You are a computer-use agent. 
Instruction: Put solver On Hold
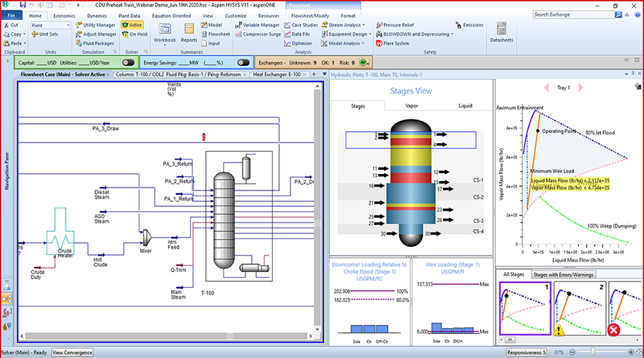[x=135, y=34]
